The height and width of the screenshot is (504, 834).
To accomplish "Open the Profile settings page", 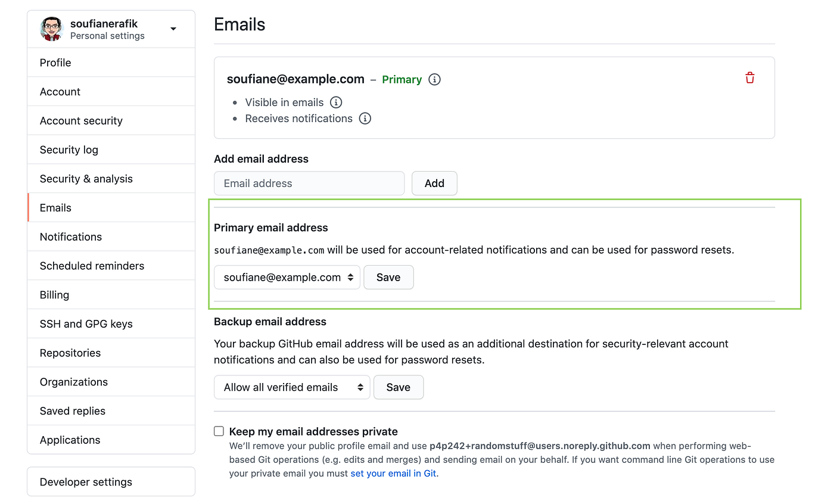I will pyautogui.click(x=111, y=63).
